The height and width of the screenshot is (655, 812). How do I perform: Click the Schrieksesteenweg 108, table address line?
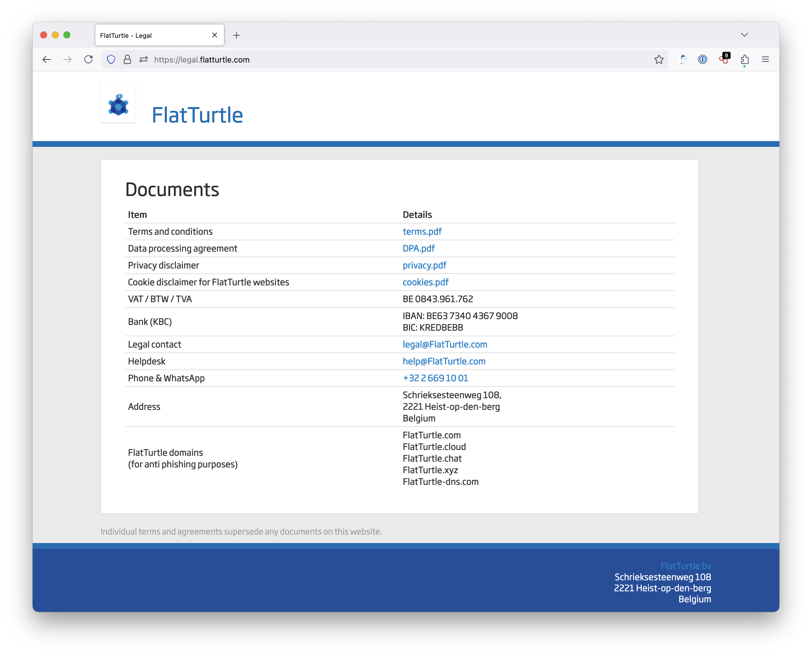pos(452,395)
